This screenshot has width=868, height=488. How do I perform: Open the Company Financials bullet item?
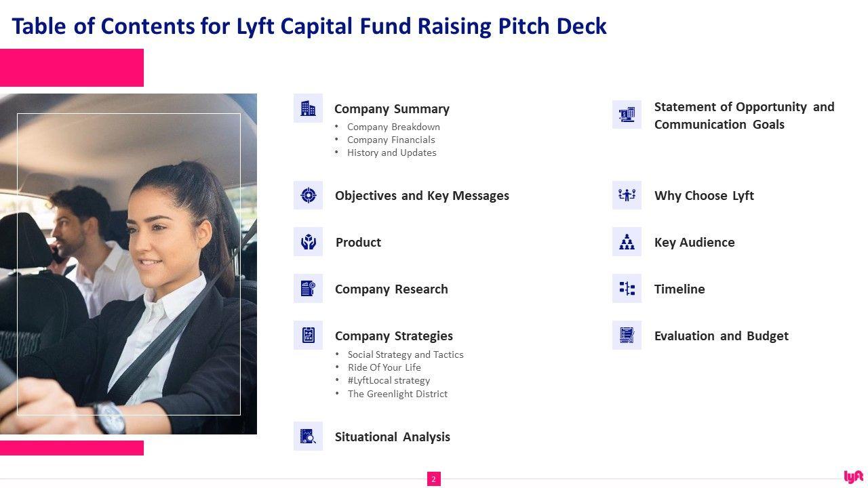point(391,140)
